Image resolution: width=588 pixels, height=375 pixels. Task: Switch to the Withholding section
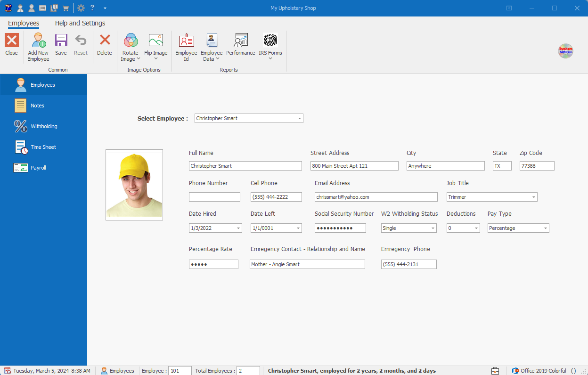click(x=43, y=126)
